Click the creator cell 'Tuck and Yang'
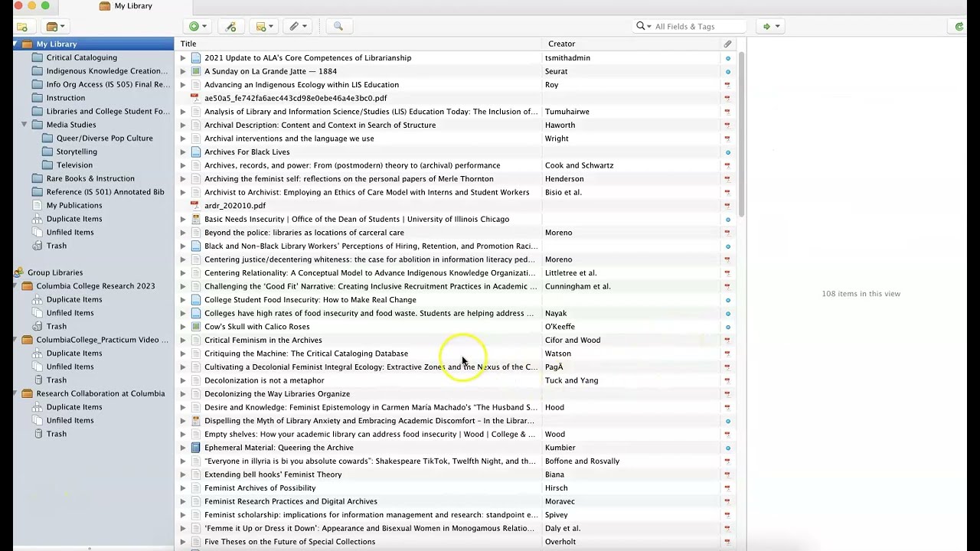The width and height of the screenshot is (980, 551). (571, 380)
